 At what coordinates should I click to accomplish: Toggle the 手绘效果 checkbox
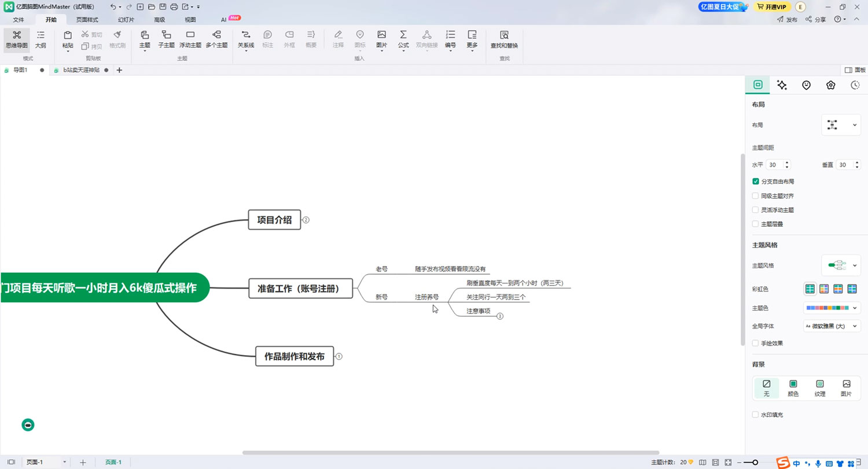(756, 344)
